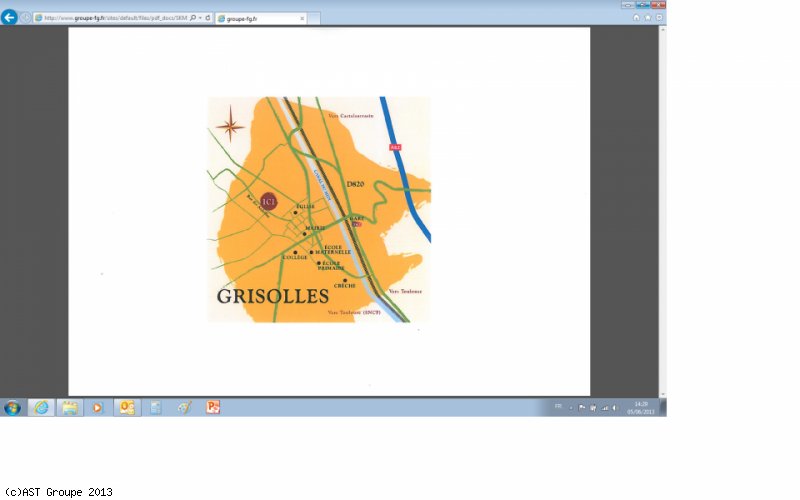Open the Windows Start menu
This screenshot has width=800, height=500.
(x=12, y=408)
